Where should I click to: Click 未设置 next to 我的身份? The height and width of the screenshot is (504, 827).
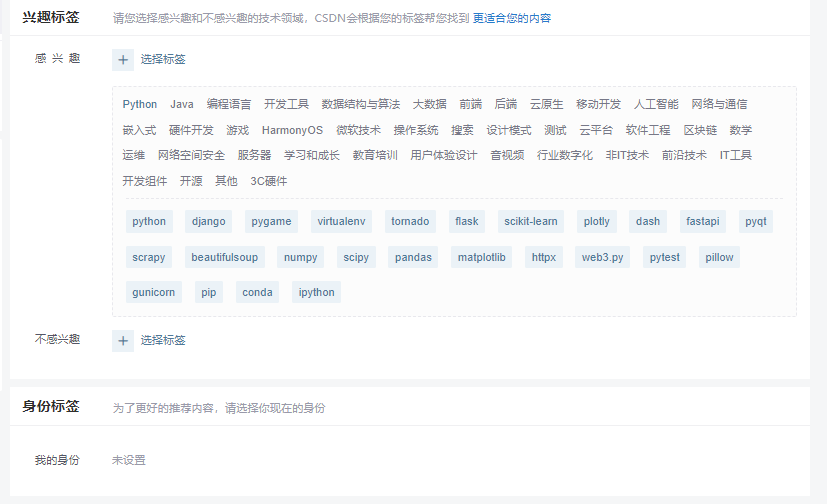[129, 460]
